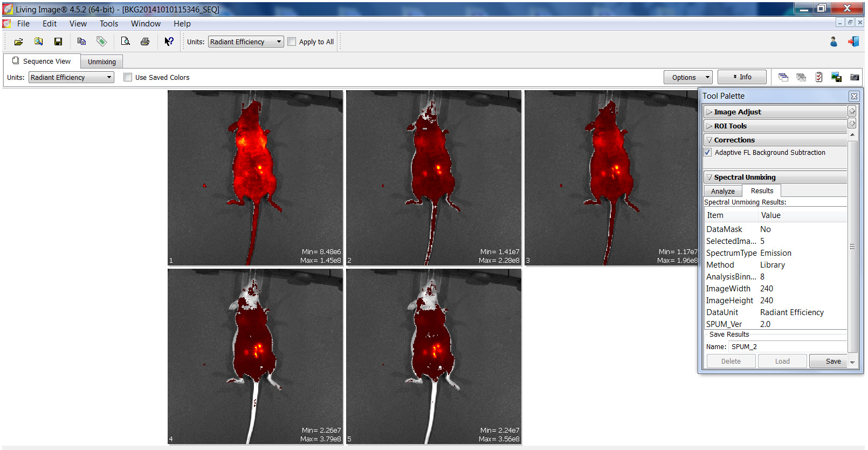The height and width of the screenshot is (450, 868).
Task: Click the Delete results button
Action: (731, 361)
